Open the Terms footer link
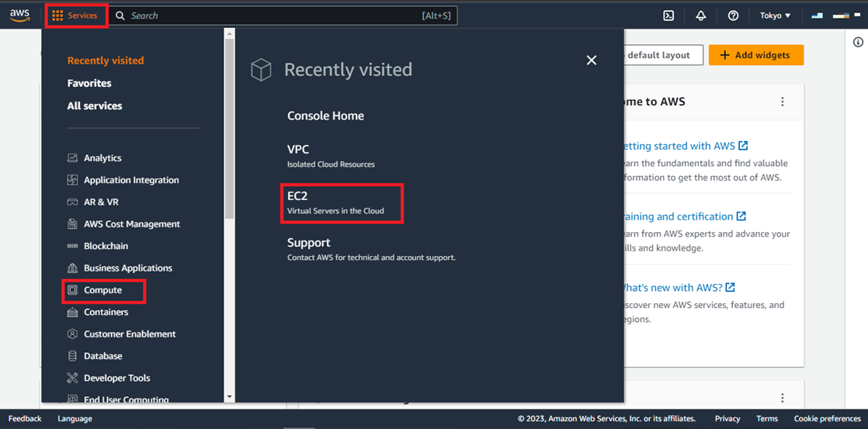Screen dimensions: 868x429 [767, 418]
